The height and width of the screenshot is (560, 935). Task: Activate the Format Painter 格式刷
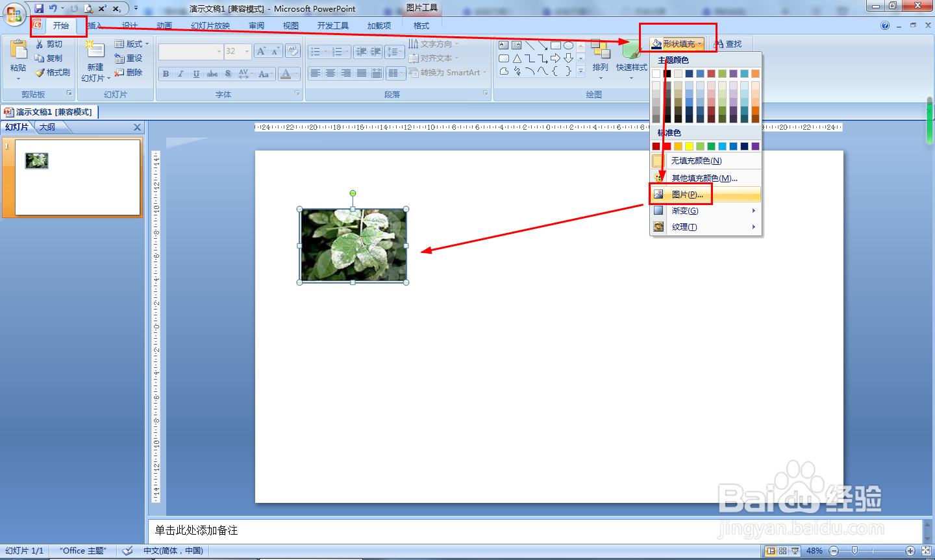point(53,73)
